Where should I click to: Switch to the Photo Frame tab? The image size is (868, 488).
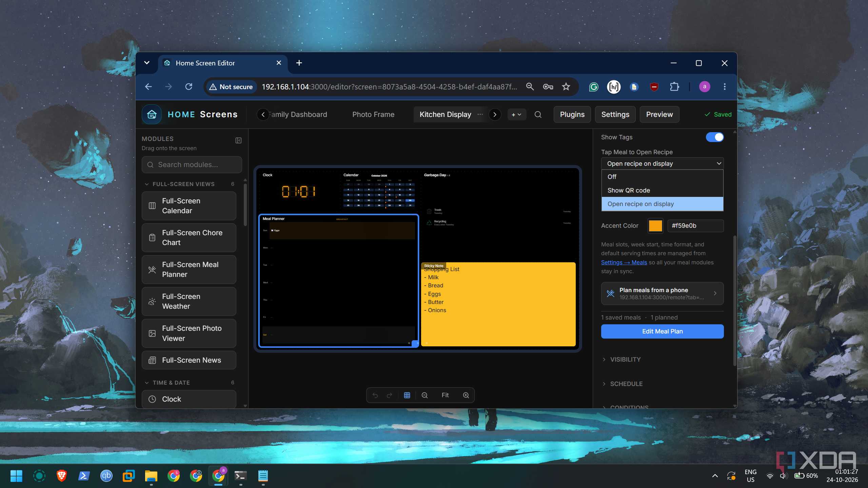pyautogui.click(x=373, y=115)
